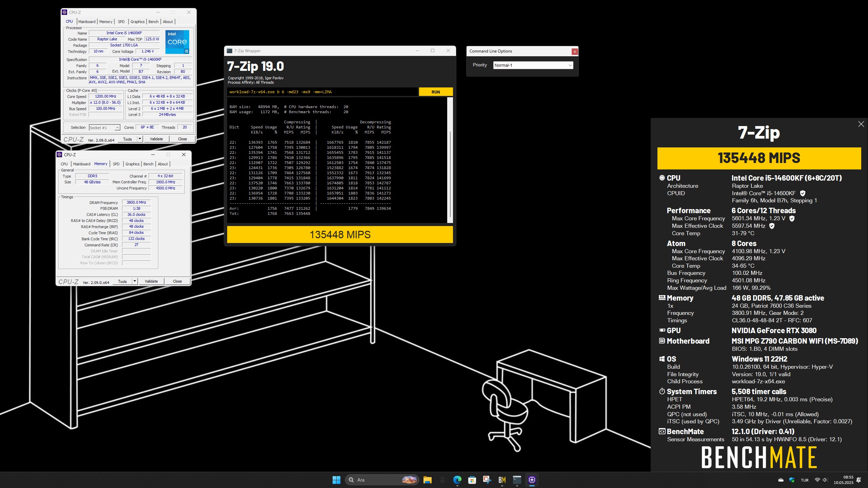Click the CPUID verified shield in BenchMate panel
This screenshot has width=868, height=488.
pyautogui.click(x=803, y=193)
